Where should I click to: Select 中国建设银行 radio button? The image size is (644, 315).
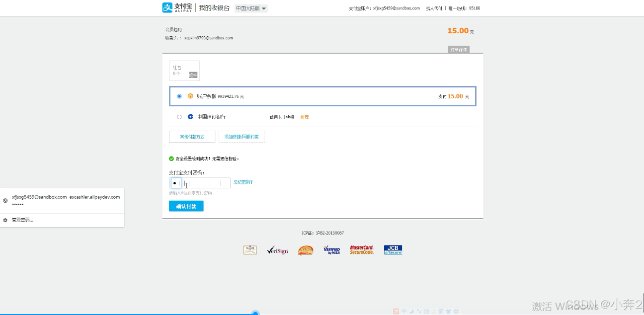(179, 117)
